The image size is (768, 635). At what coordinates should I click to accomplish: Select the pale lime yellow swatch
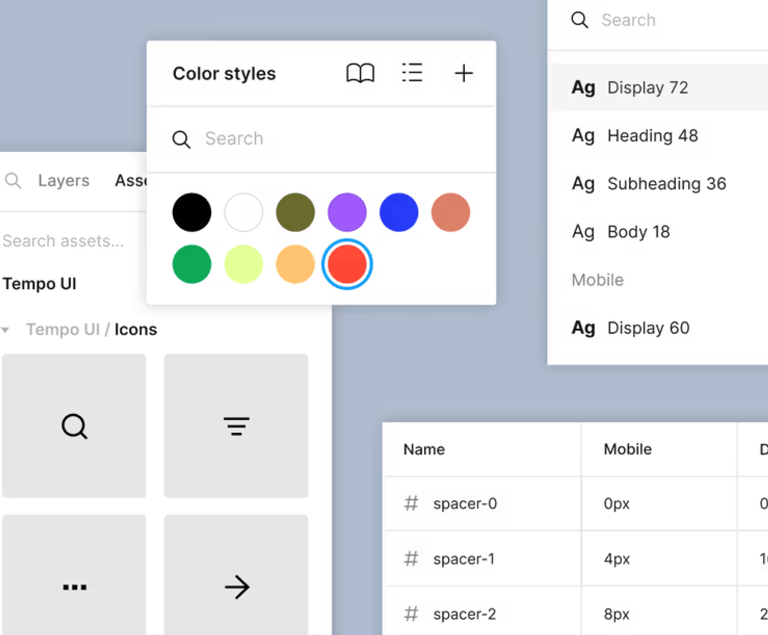coord(243,264)
